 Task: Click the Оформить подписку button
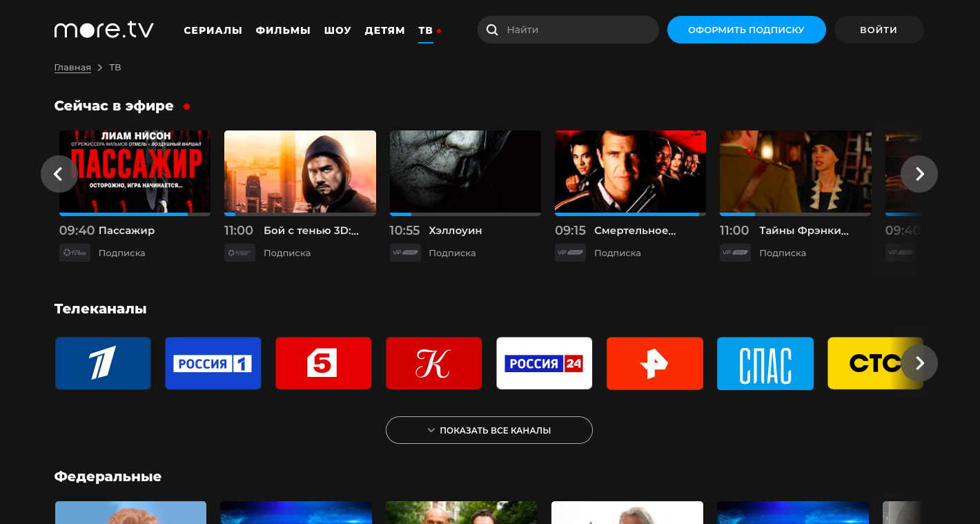[747, 30]
